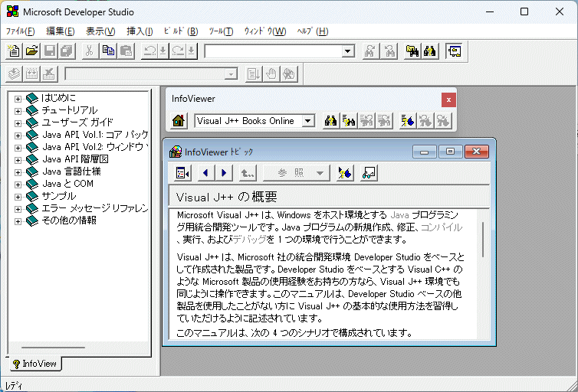The height and width of the screenshot is (392, 578).
Task: Click the query results icon beside InfoViewer binoculars
Action: [348, 121]
